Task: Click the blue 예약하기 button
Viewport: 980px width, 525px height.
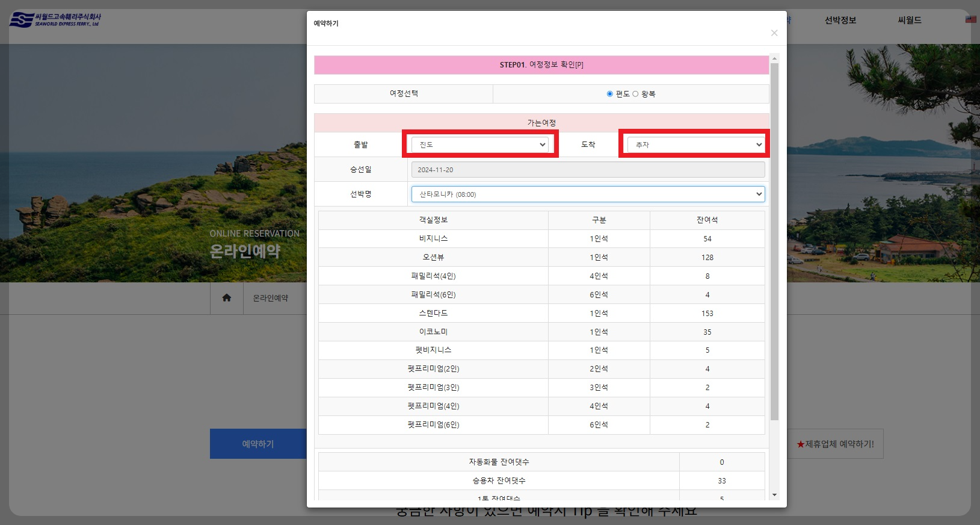Action: click(x=258, y=444)
